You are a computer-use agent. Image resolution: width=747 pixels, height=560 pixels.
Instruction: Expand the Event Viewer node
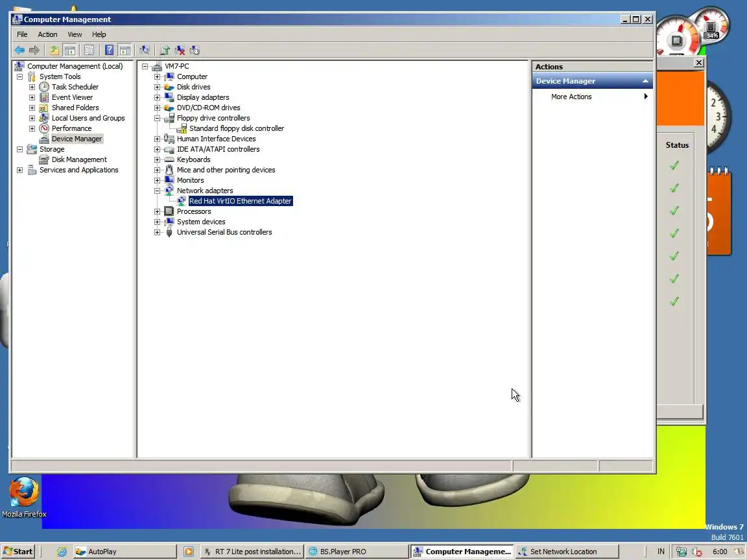tap(32, 98)
